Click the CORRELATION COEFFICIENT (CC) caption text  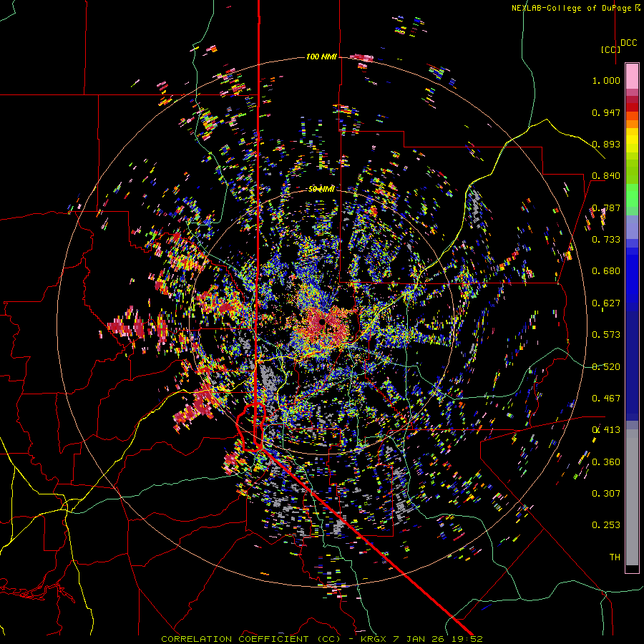click(250, 639)
